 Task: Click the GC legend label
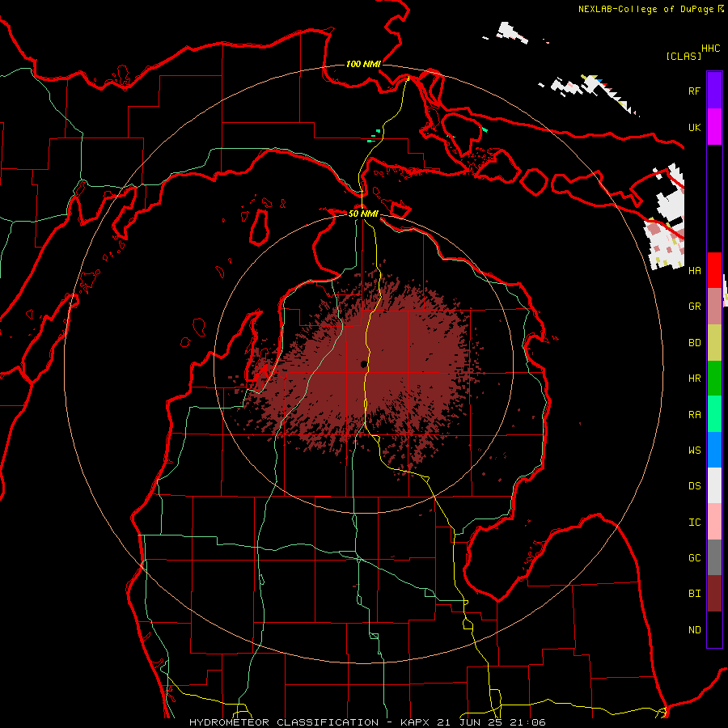coord(694,558)
